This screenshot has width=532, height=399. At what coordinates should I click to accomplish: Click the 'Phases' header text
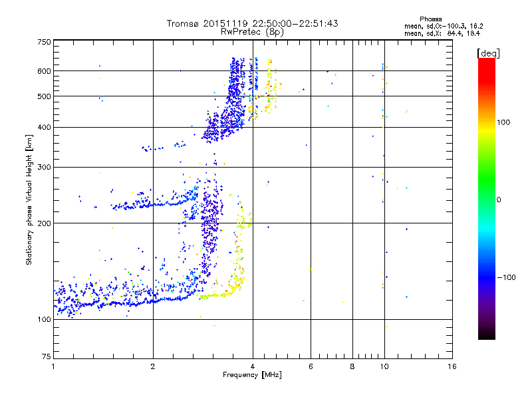[430, 19]
